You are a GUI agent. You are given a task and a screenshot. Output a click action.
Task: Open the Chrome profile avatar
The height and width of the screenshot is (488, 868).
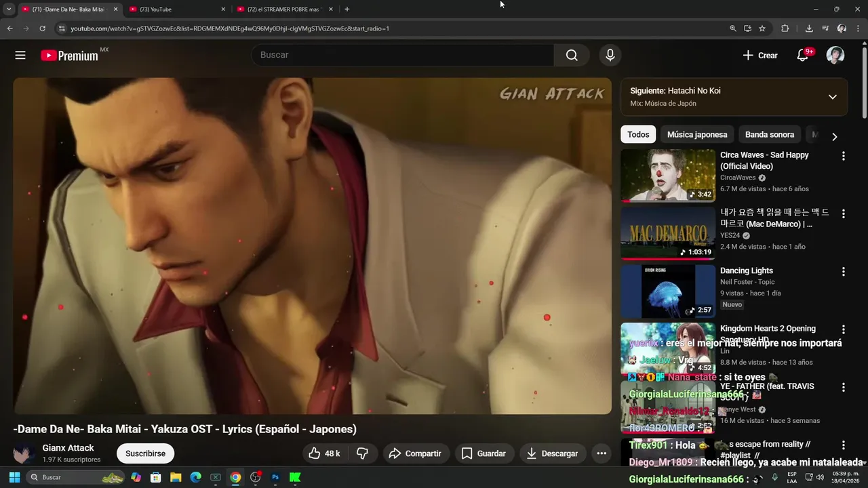pyautogui.click(x=842, y=28)
